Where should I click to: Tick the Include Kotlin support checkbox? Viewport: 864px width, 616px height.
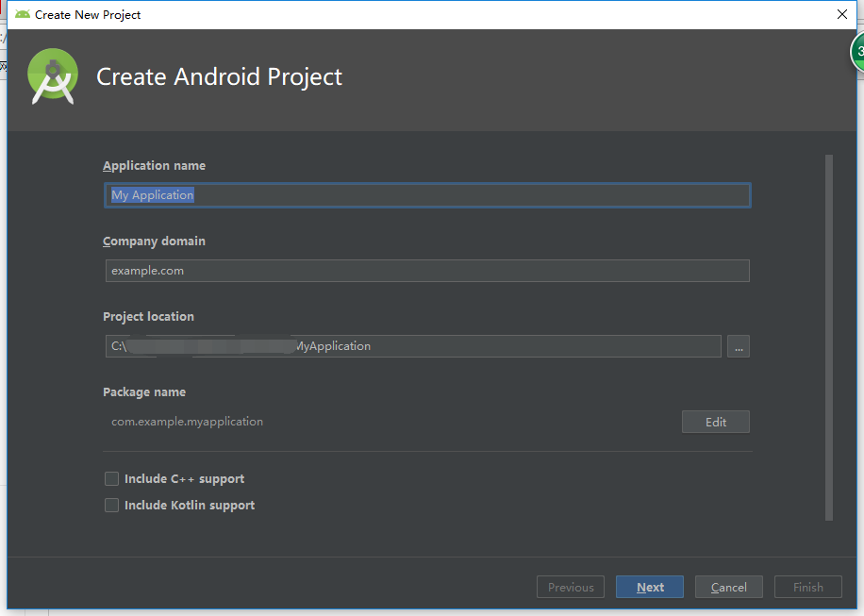click(x=112, y=506)
